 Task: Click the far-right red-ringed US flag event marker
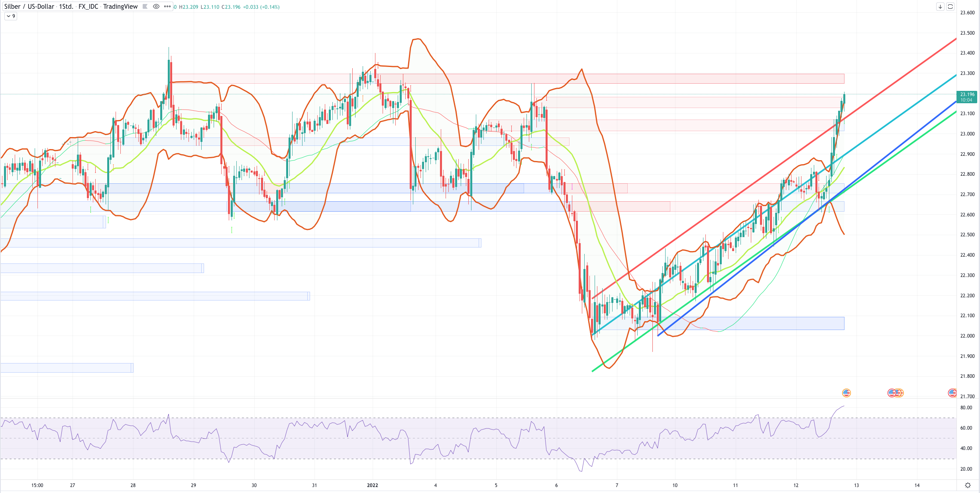click(952, 393)
